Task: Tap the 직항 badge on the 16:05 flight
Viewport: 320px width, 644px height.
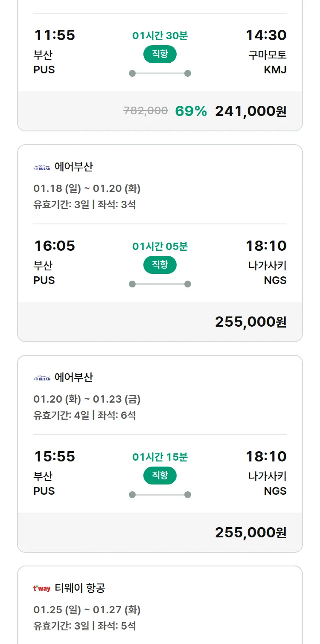Action: point(160,265)
